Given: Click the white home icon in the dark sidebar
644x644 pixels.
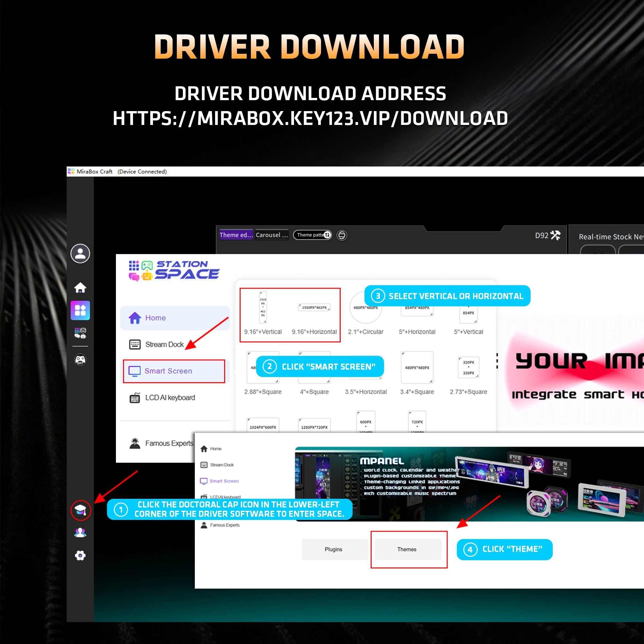Looking at the screenshot, I should coord(80,287).
